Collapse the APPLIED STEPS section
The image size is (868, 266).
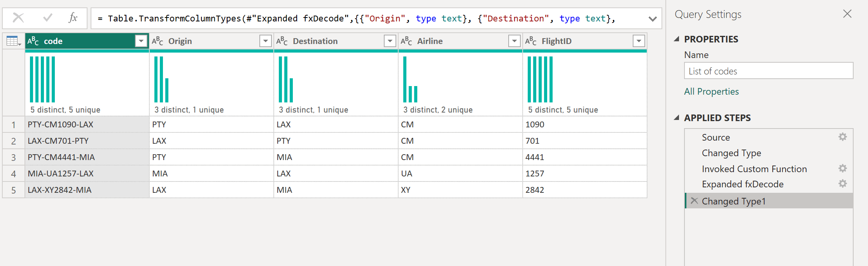point(677,118)
